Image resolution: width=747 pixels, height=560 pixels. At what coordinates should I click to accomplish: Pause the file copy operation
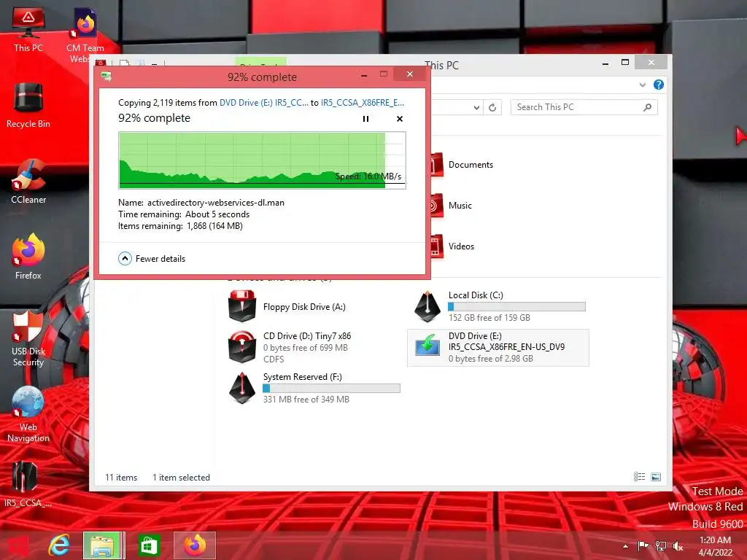click(x=365, y=119)
